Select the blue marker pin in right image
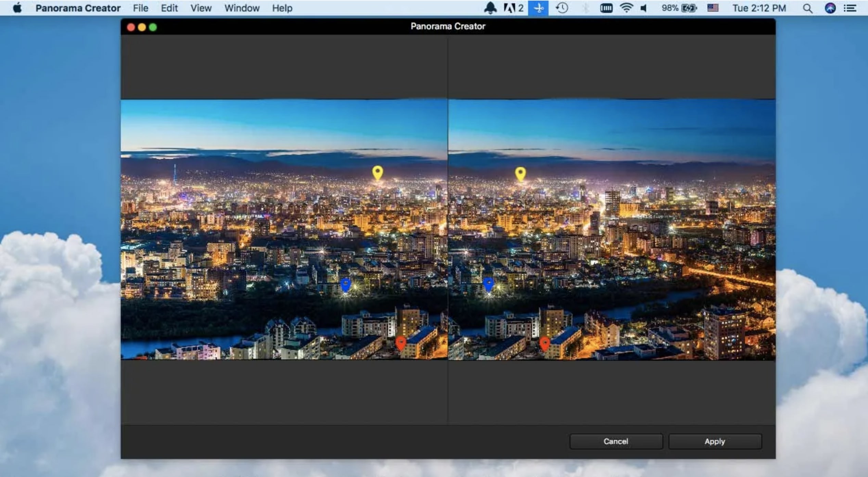The height and width of the screenshot is (477, 868). point(488,284)
